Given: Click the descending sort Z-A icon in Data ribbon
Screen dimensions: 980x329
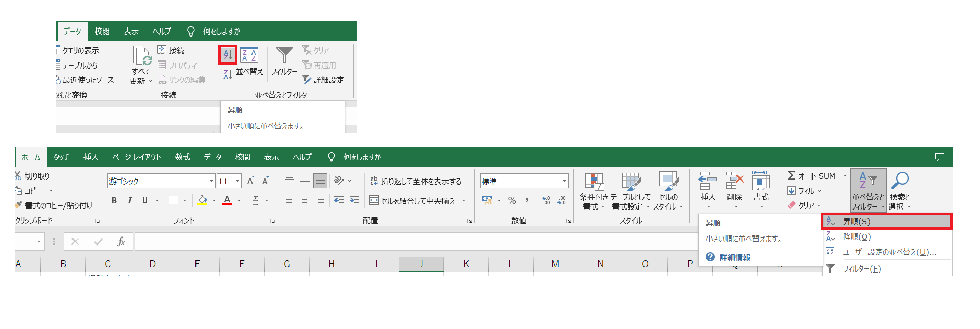Looking at the screenshot, I should [x=228, y=75].
